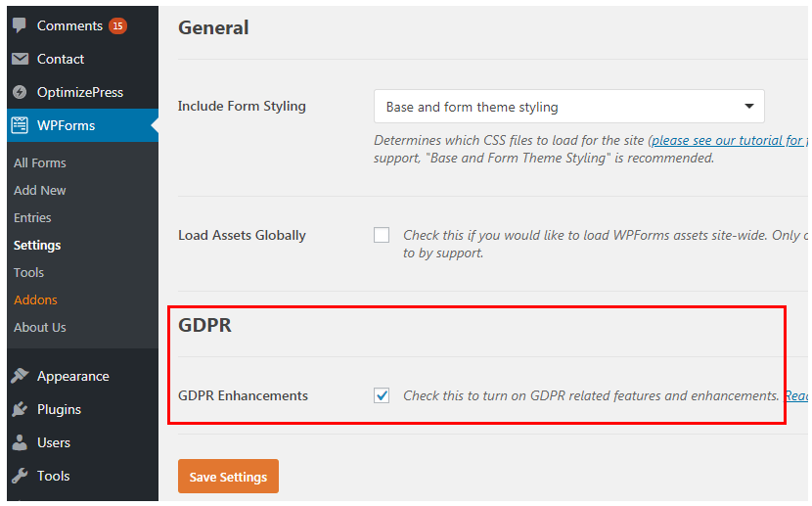
Task: Follow the 'please see our tutorial' link
Action: pos(729,140)
